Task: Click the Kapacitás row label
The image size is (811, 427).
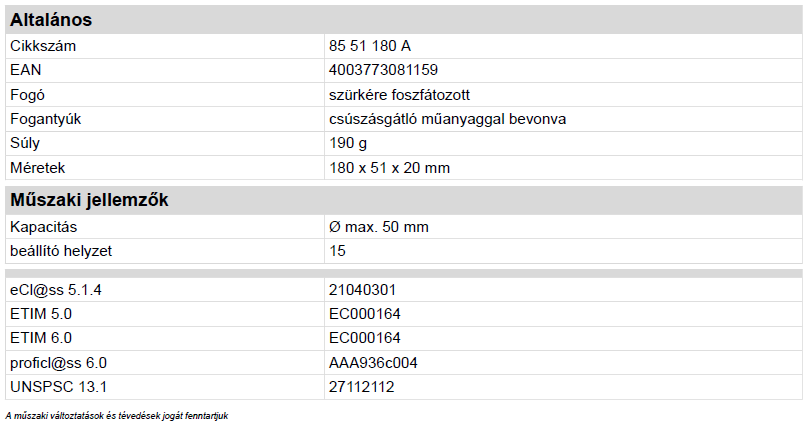Action: [x=43, y=227]
